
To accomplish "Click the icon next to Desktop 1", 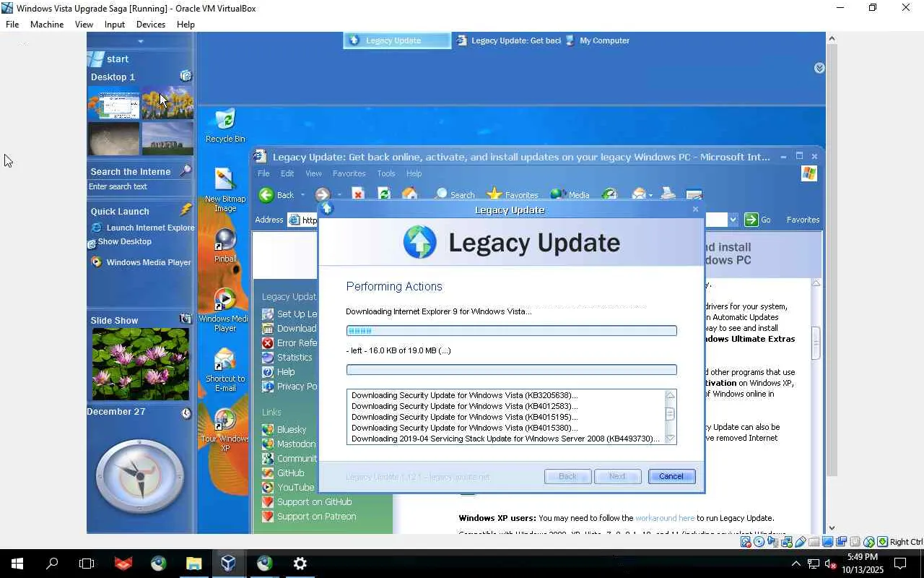I will 186,76.
